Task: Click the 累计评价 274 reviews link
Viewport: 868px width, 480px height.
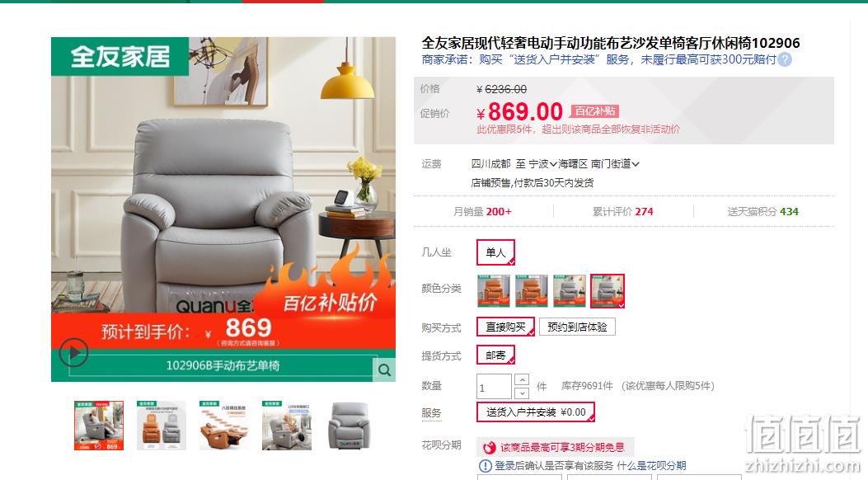Action: point(623,211)
